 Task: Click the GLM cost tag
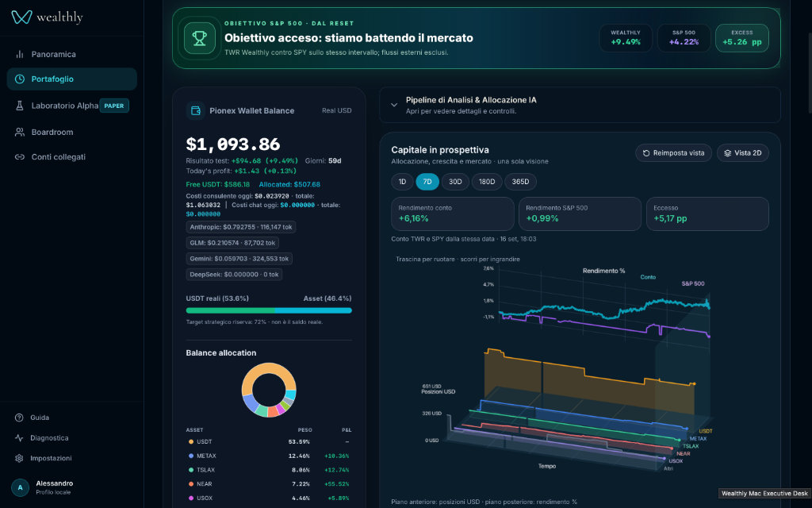tap(232, 243)
